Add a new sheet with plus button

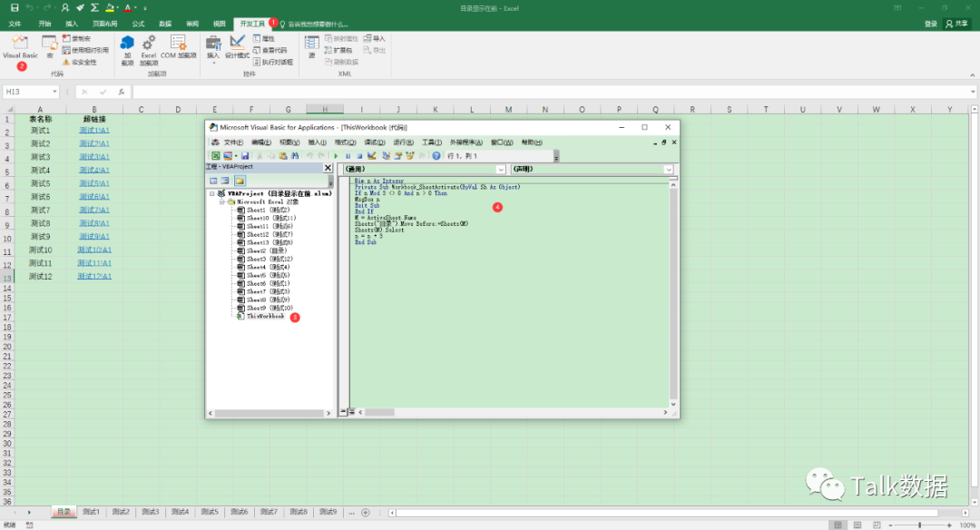366,513
